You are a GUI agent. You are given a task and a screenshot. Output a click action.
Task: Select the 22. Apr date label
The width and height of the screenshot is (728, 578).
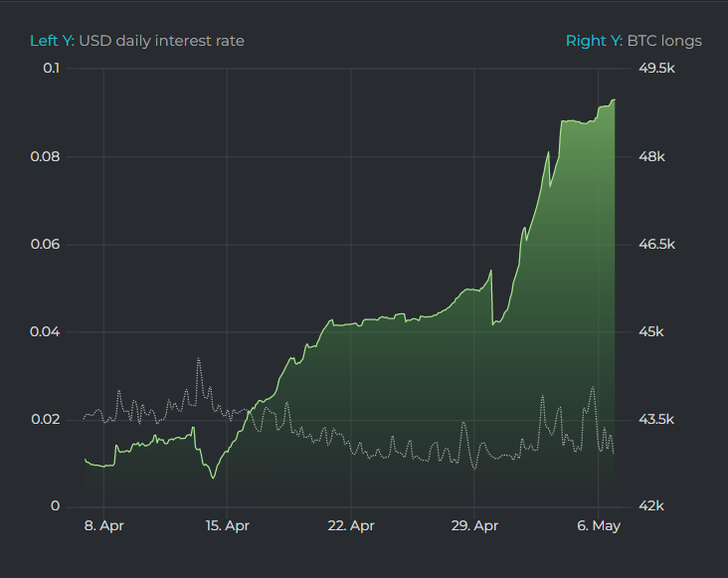(x=350, y=526)
